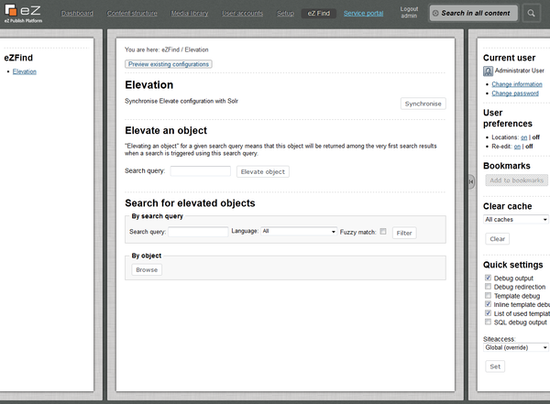Turn Re-edit preference on

pyautogui.click(x=517, y=147)
